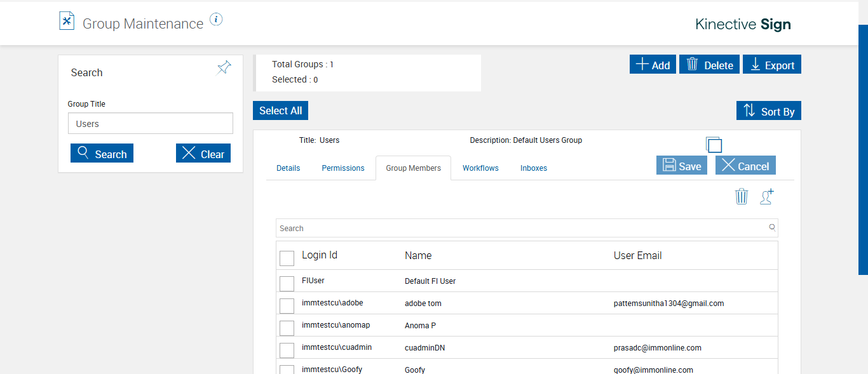Viewport: 868px width, 374px height.
Task: Click the Export button
Action: point(772,64)
